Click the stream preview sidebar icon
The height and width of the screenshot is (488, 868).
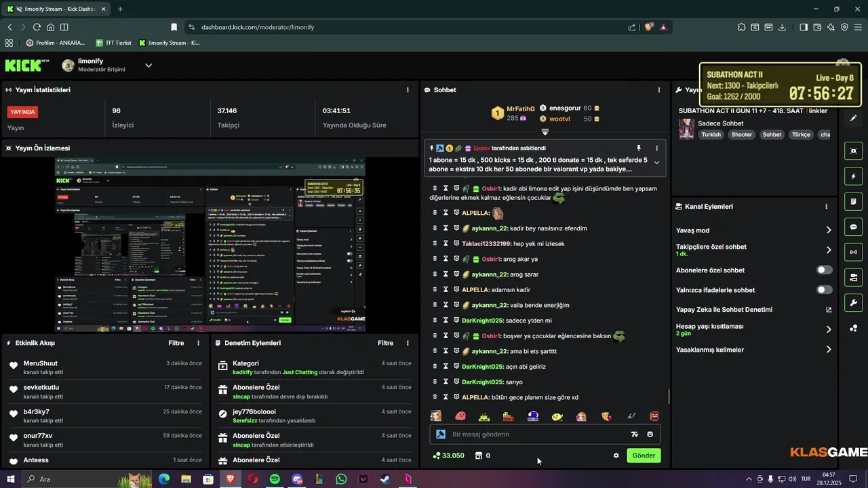[853, 150]
